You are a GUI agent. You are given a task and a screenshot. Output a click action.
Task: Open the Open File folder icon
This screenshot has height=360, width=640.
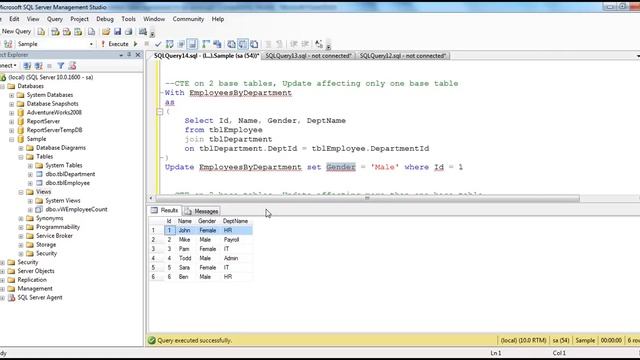[106, 32]
